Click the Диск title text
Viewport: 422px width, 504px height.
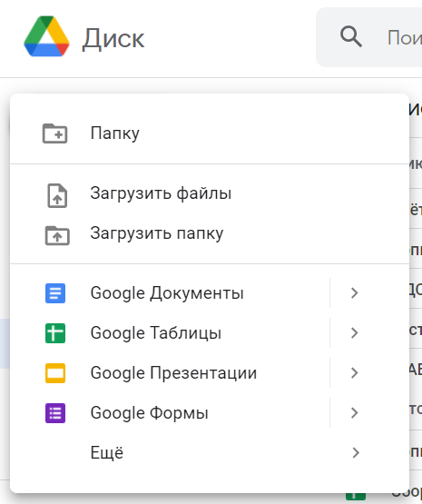click(113, 38)
